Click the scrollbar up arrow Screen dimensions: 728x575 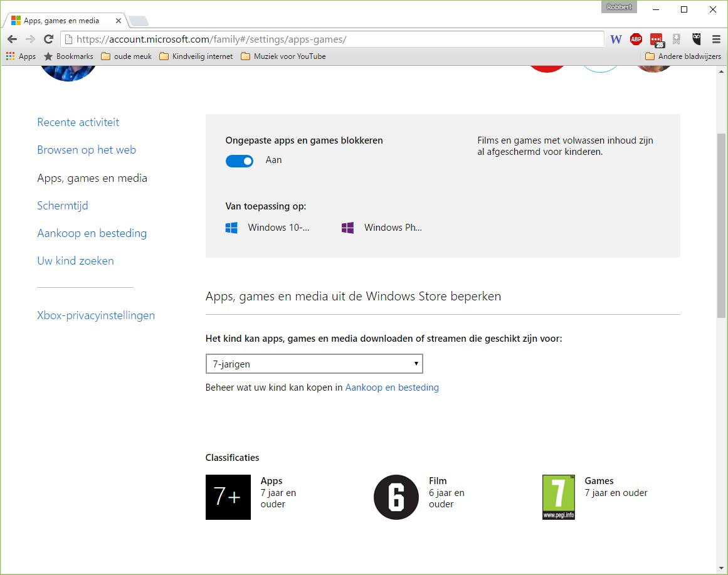click(721, 71)
